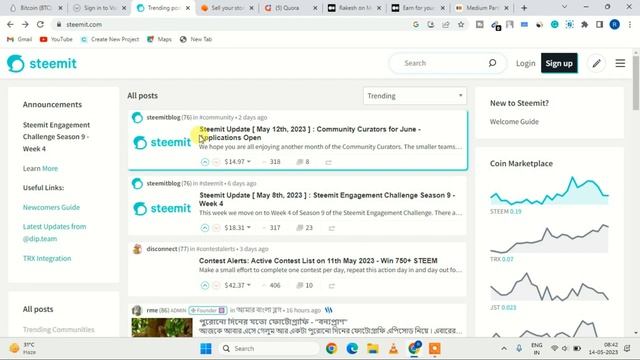Viewport: 640px width, 360px height.
Task: Open the compose post pencil icon
Action: click(x=596, y=63)
